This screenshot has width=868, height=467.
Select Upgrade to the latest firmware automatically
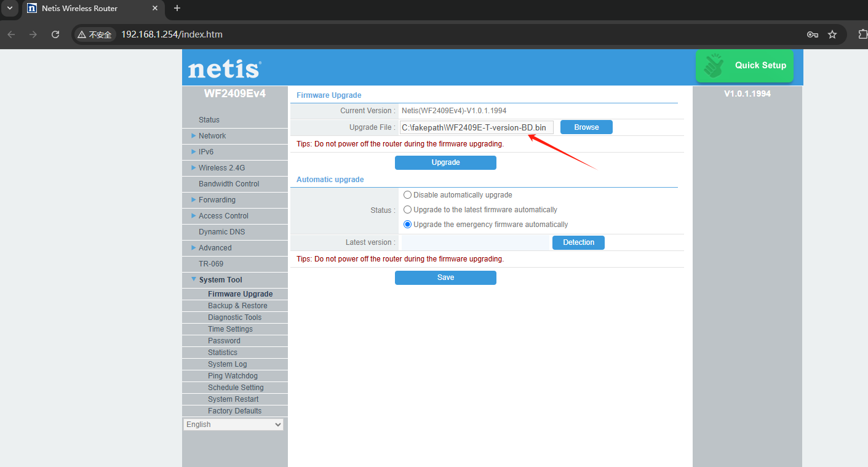click(407, 210)
